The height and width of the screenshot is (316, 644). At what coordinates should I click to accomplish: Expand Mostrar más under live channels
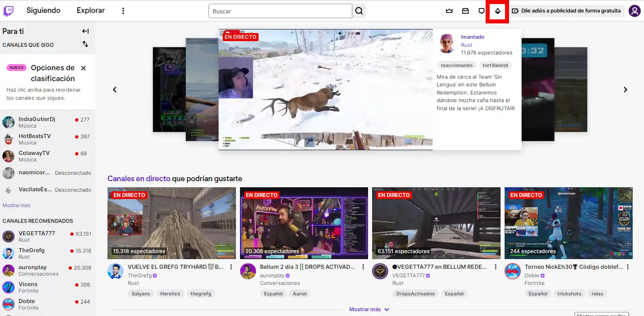(369, 309)
